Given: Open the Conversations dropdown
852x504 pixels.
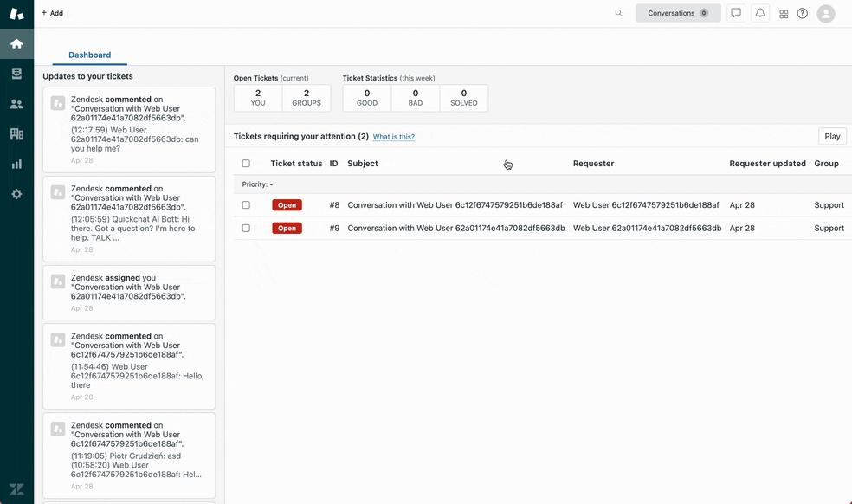Looking at the screenshot, I should (x=678, y=13).
